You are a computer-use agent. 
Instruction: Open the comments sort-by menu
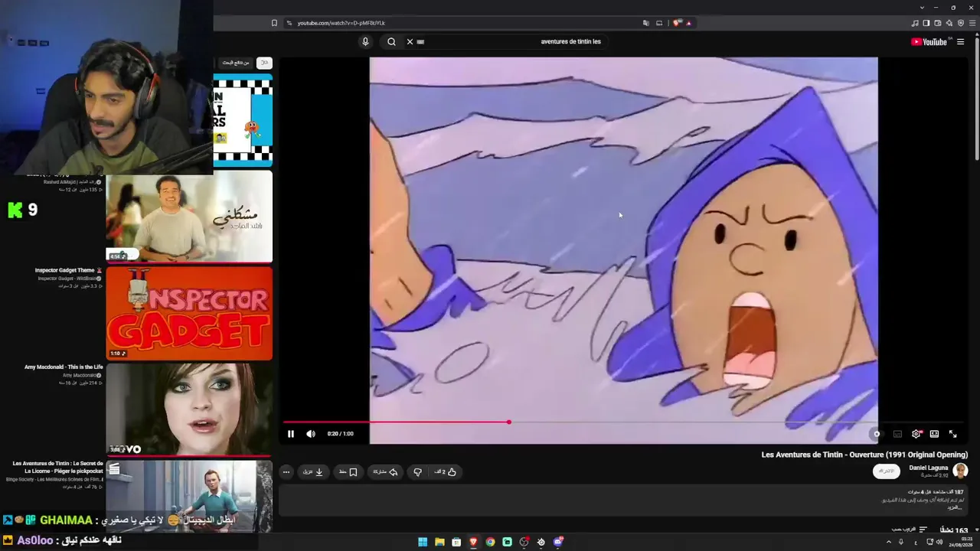tap(911, 530)
